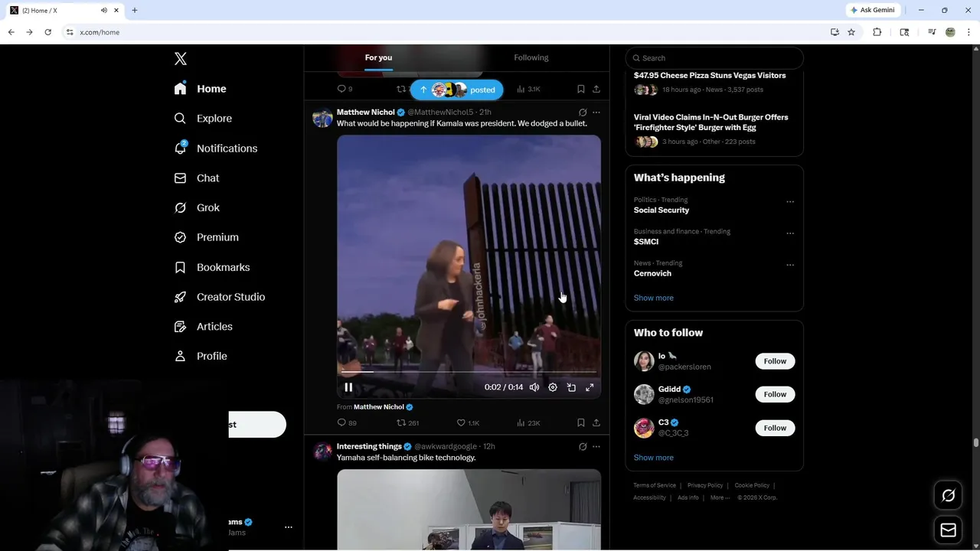
Task: Open Notifications from the sidebar
Action: tap(216, 148)
